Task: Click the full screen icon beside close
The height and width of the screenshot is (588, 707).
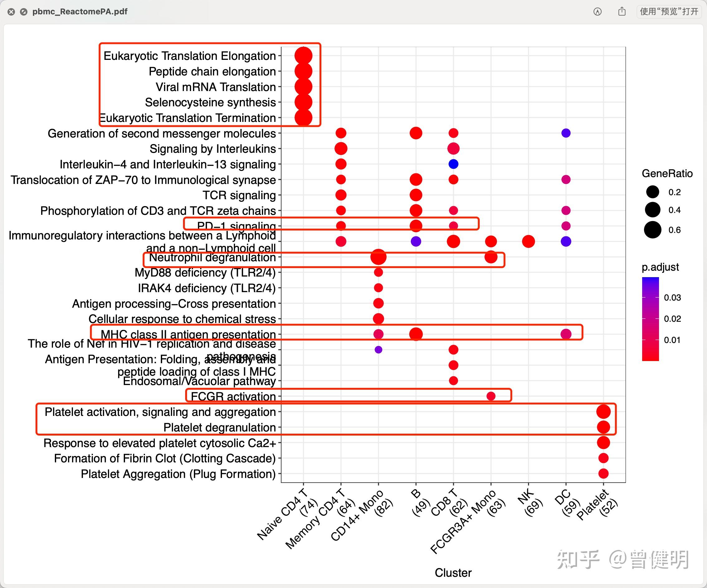Action: (24, 12)
